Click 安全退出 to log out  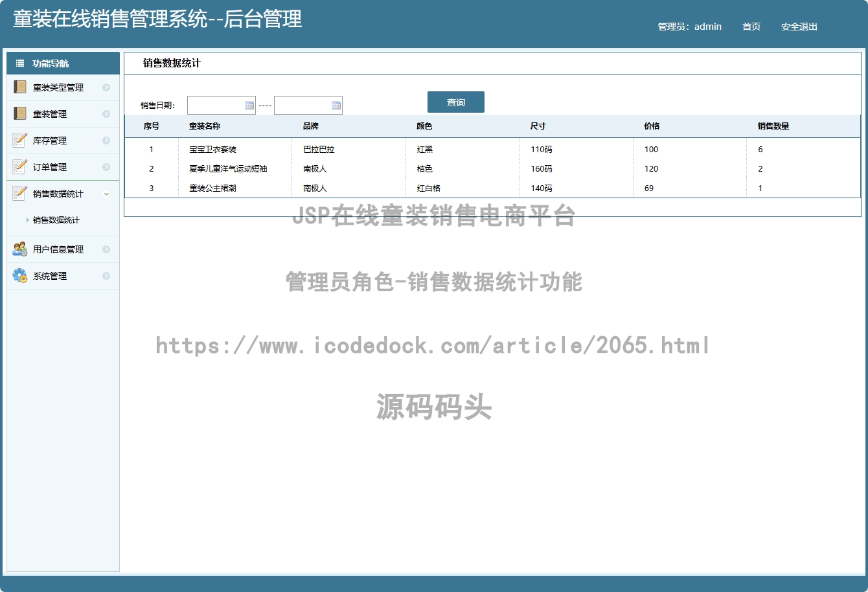[x=799, y=27]
